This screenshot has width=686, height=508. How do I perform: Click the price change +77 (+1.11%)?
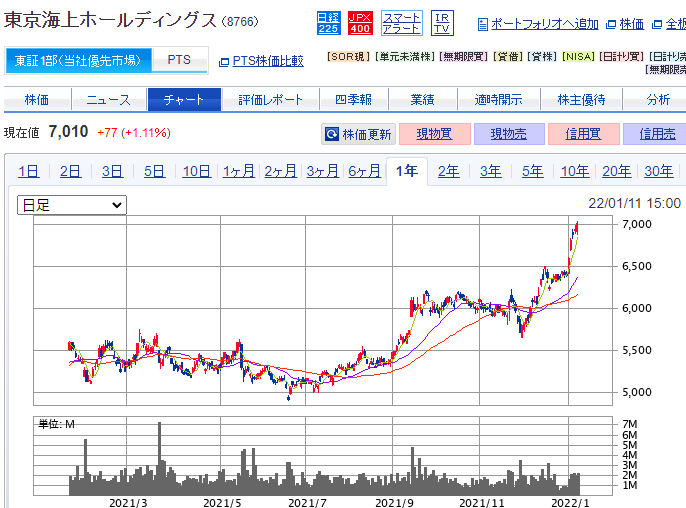pyautogui.click(x=134, y=133)
